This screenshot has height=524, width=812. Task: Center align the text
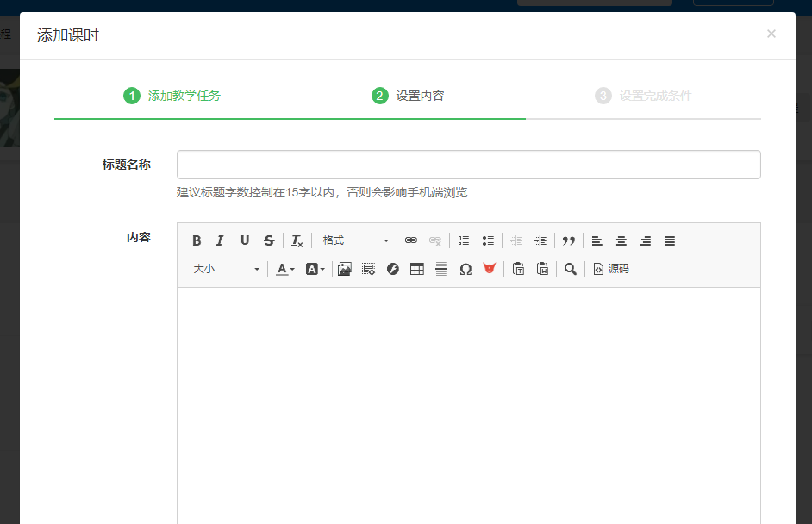(x=621, y=241)
